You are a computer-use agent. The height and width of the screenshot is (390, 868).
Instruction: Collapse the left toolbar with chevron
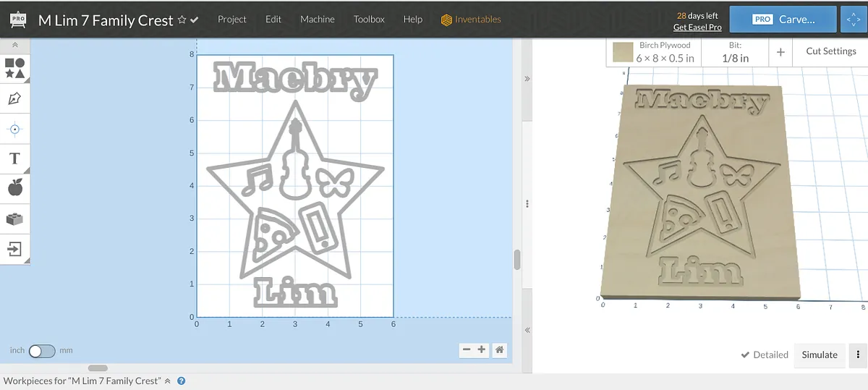click(15, 45)
